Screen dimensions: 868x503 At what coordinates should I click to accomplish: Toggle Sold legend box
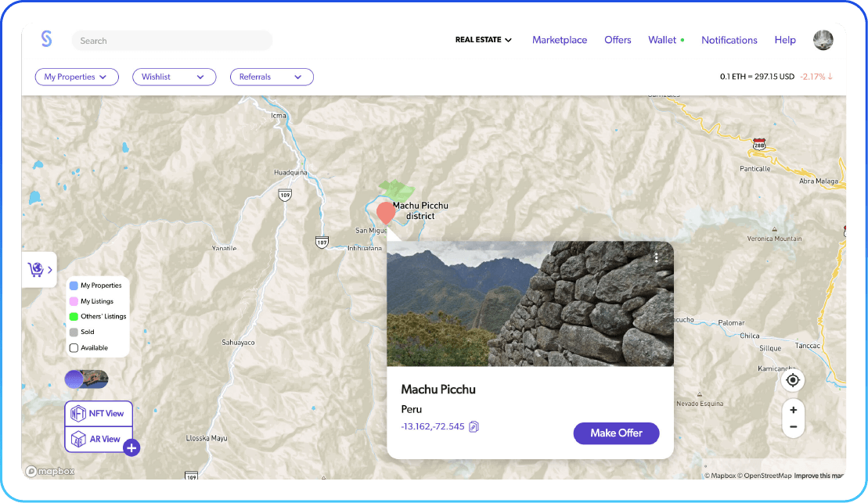(x=74, y=332)
